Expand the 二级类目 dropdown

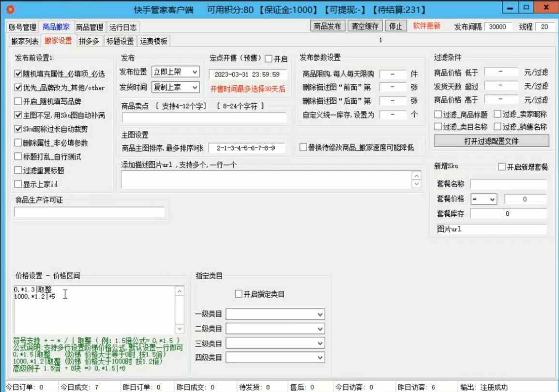pyautogui.click(x=275, y=329)
